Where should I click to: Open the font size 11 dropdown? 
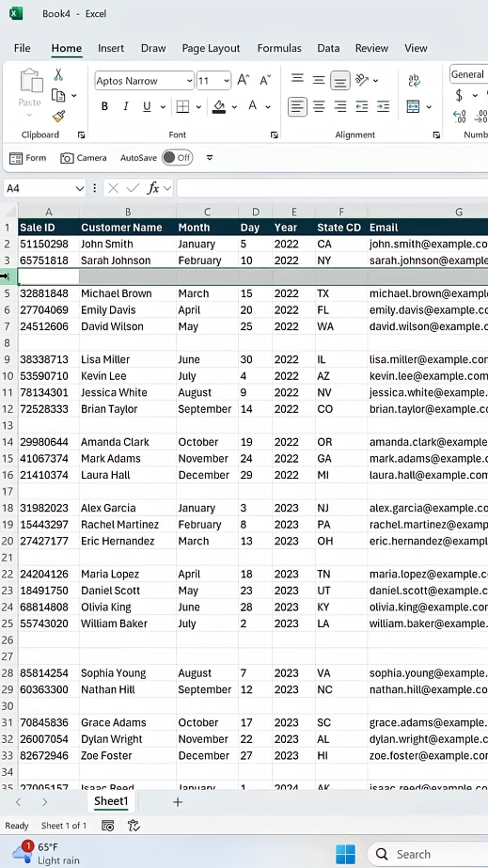pos(227,81)
